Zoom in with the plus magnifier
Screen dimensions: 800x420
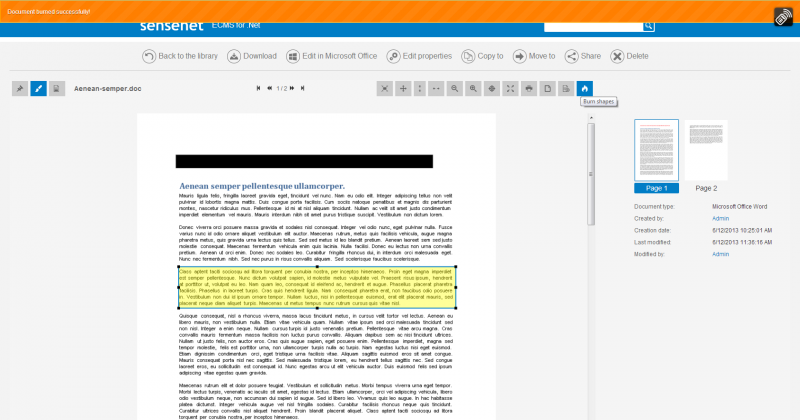(x=473, y=89)
